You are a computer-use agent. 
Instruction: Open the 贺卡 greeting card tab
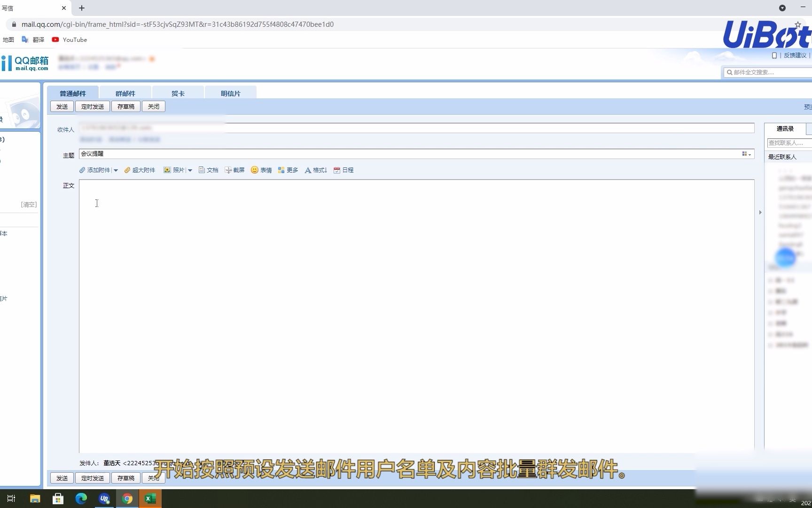(178, 93)
